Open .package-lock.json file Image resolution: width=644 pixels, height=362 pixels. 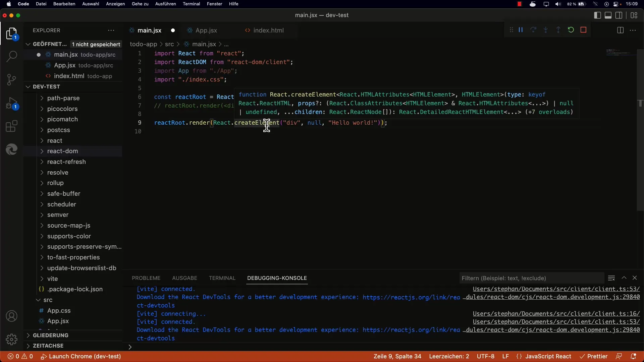[x=73, y=289]
